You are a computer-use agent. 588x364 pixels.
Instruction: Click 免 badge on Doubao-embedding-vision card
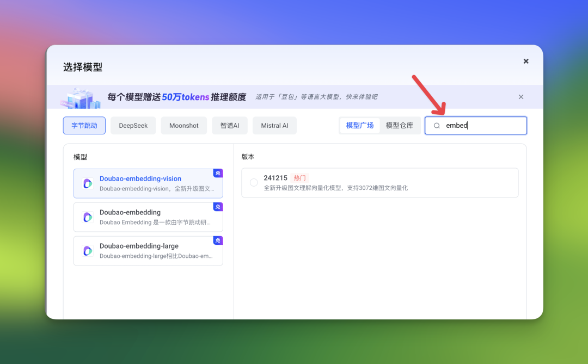point(218,173)
